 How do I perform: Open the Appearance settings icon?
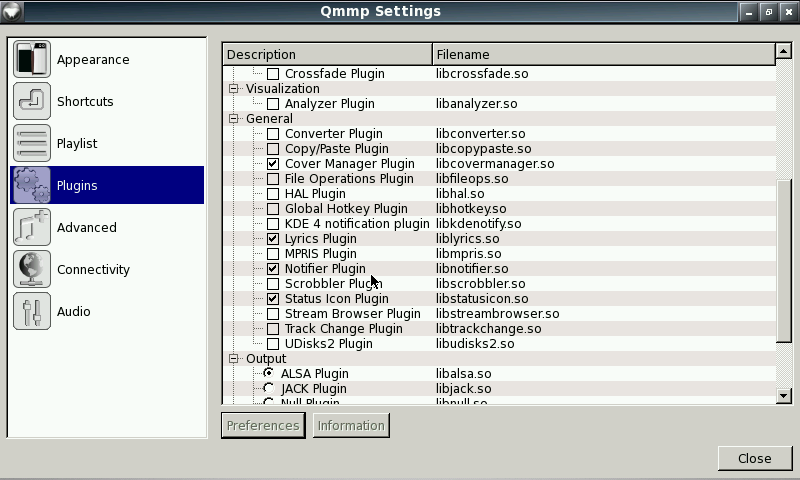point(32,59)
